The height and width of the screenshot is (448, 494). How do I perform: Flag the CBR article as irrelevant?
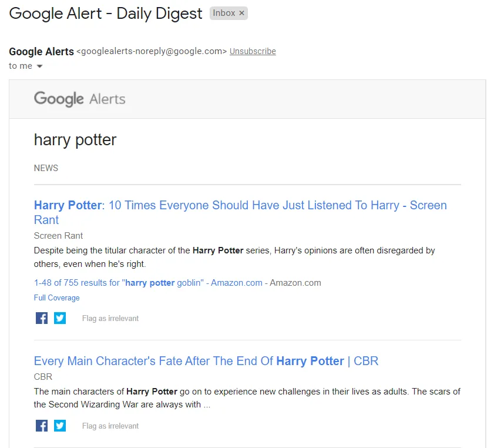110,426
